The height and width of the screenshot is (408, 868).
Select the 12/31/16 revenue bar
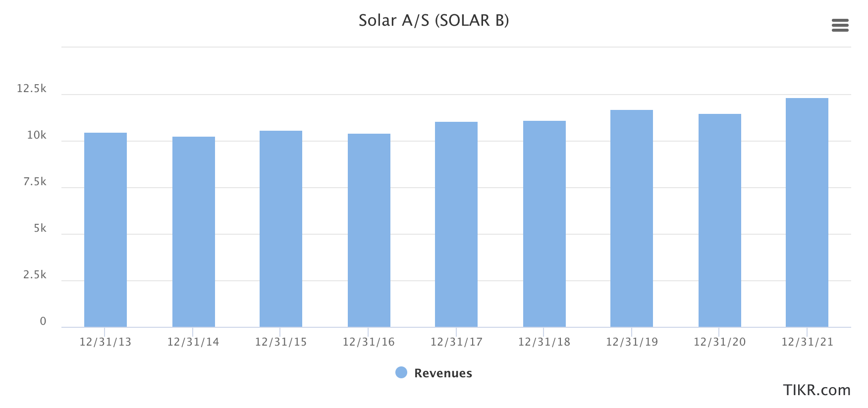click(369, 230)
